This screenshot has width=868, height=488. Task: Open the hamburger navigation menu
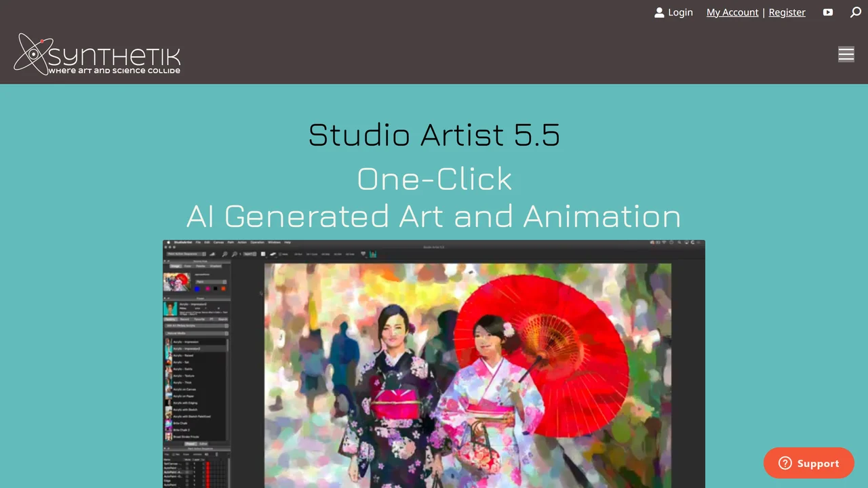tap(846, 54)
